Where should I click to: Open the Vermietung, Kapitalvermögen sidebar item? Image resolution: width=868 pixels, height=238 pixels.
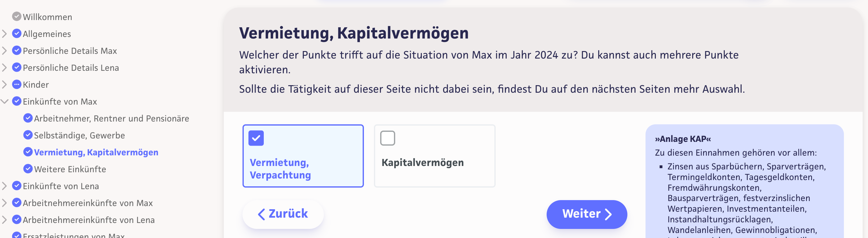point(96,152)
